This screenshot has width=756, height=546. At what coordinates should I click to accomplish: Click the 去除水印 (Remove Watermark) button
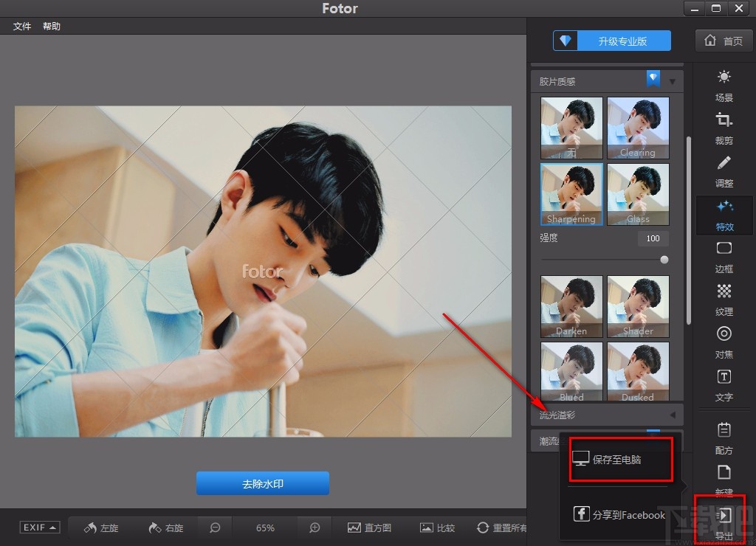tap(262, 483)
